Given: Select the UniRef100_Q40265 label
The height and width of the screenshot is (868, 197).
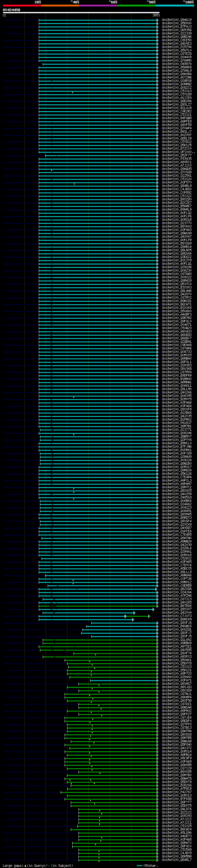Looking at the screenshot, I should (176, 603).
